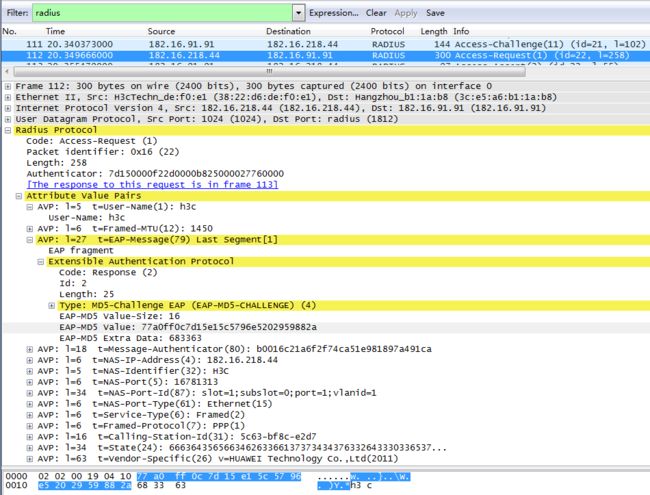The width and height of the screenshot is (650, 495).
Task: Open the filter history dropdown arrow
Action: pos(298,13)
